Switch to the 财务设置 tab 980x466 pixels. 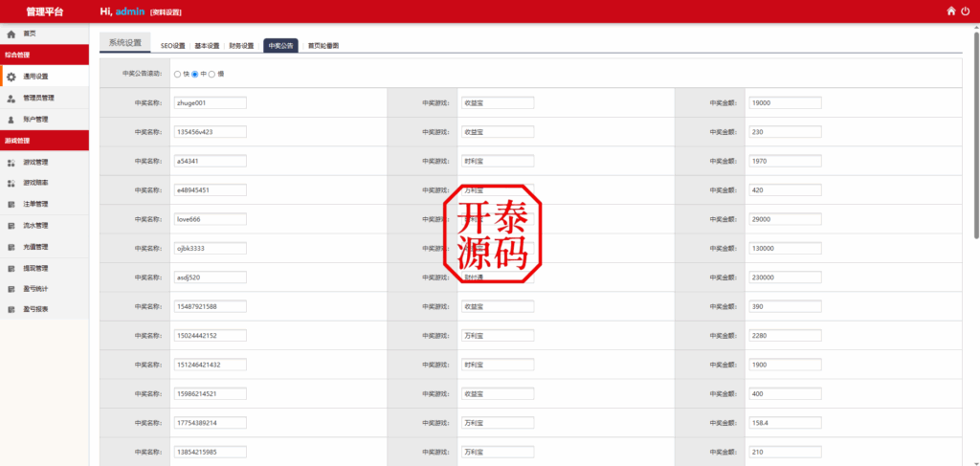[x=241, y=46]
